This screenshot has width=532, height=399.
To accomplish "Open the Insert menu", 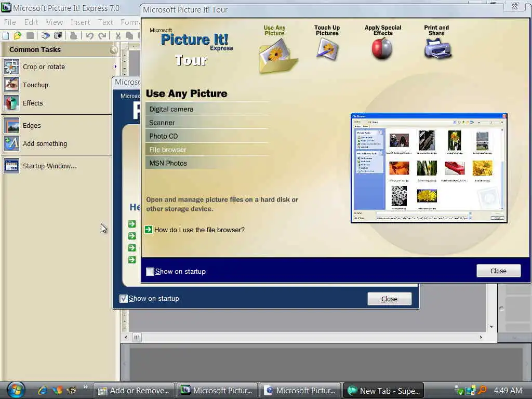I will 81,22.
